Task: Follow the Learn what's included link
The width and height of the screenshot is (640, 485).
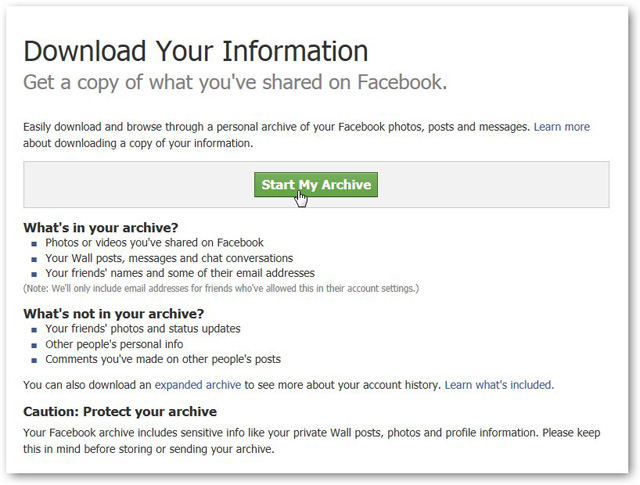Action: click(x=498, y=385)
